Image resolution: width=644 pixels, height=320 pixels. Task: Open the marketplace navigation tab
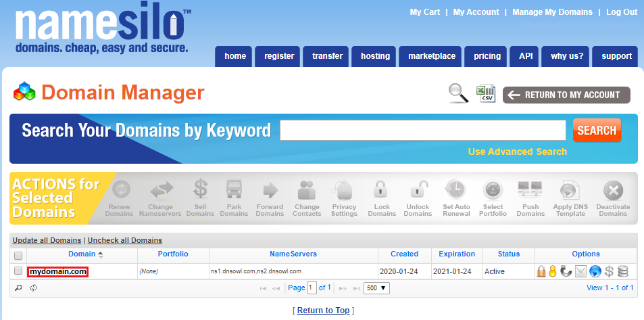pyautogui.click(x=430, y=56)
